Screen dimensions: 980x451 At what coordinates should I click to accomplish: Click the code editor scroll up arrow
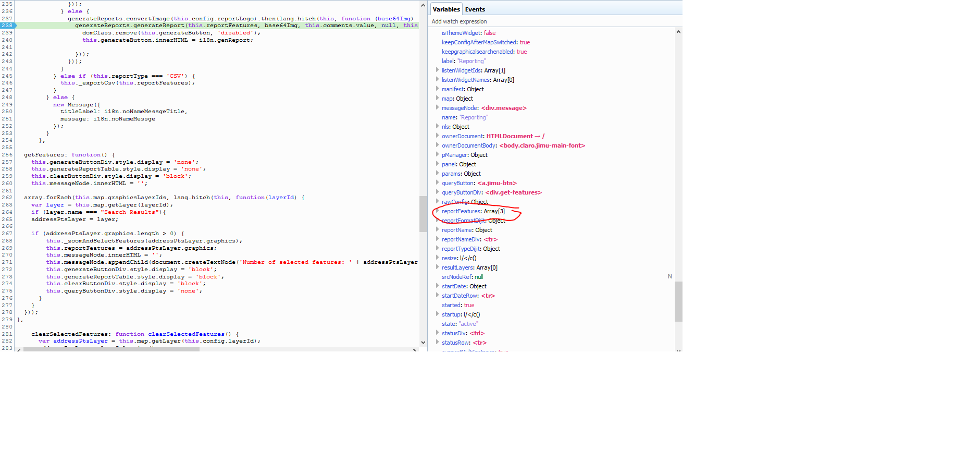pos(423,5)
